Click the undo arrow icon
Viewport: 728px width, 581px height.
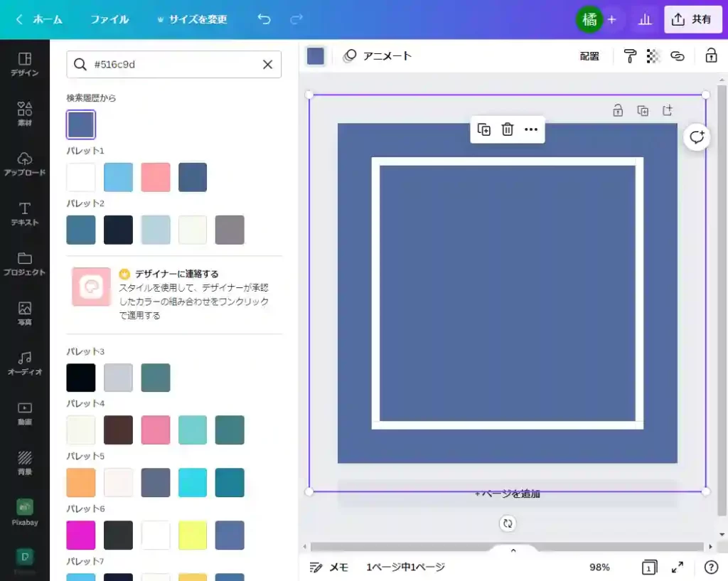(264, 19)
